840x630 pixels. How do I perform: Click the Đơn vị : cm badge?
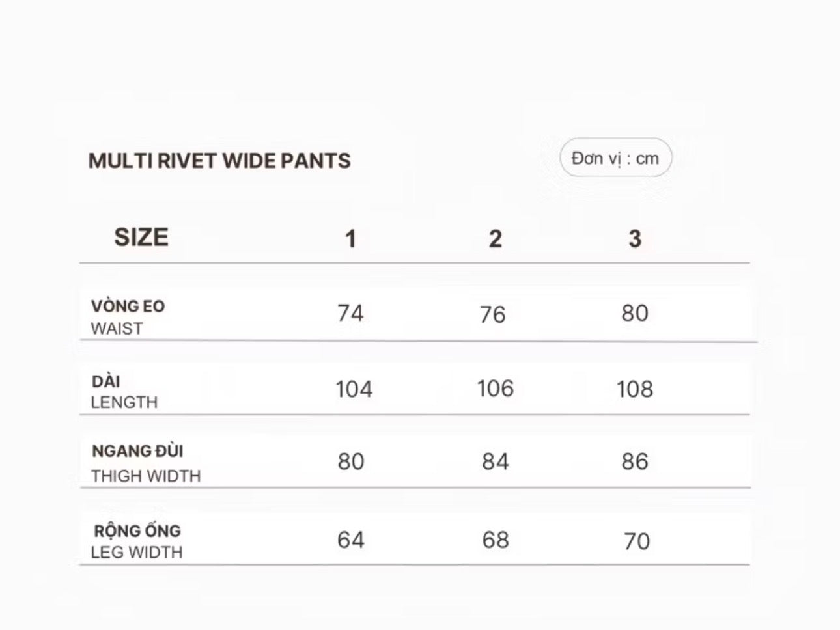click(615, 157)
